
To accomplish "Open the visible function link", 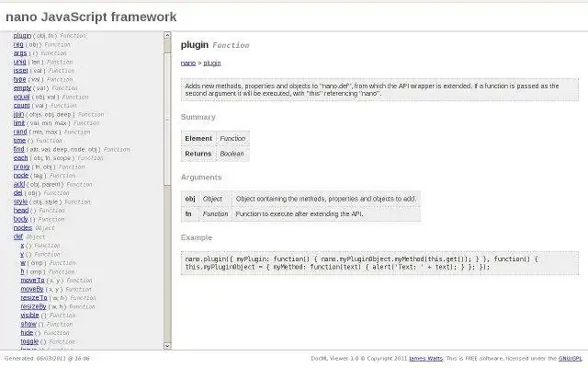I will coord(29,315).
